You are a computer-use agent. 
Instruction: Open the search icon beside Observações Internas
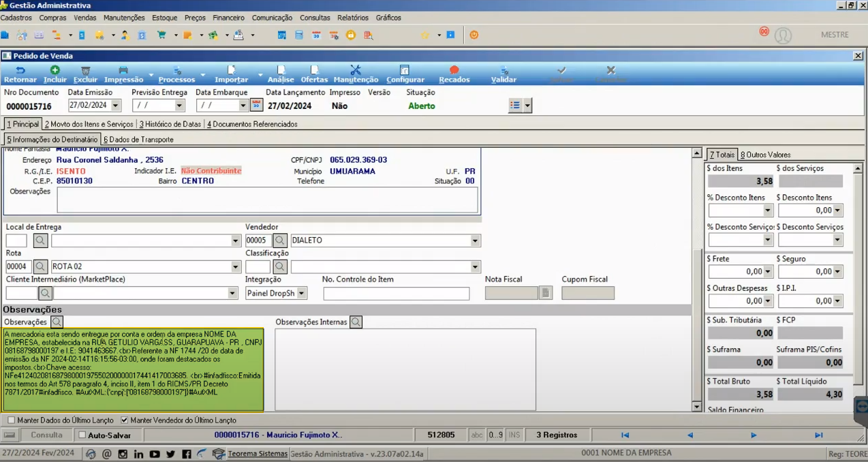356,322
